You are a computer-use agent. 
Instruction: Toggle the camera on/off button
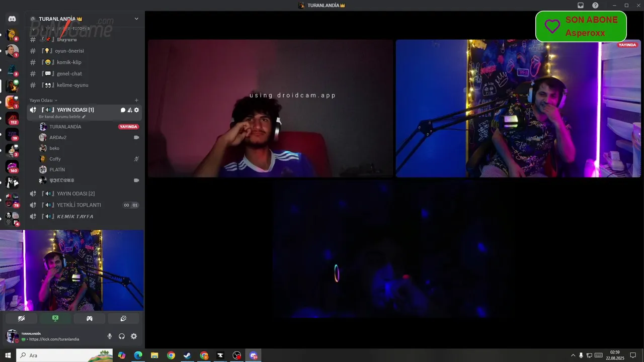21,318
